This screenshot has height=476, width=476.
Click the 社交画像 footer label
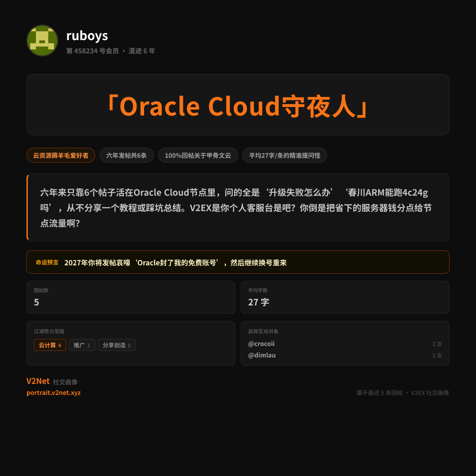coord(65,382)
